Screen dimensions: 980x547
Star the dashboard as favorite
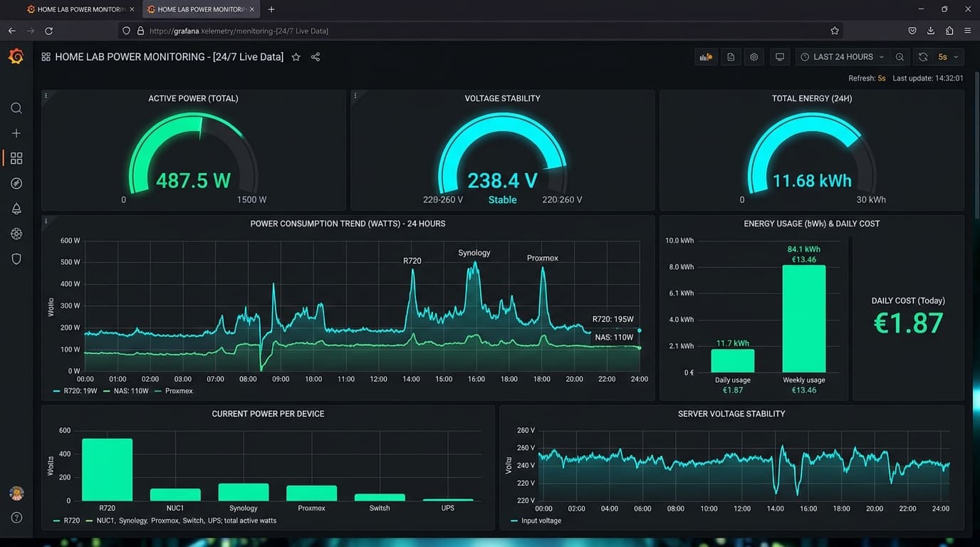coord(296,57)
